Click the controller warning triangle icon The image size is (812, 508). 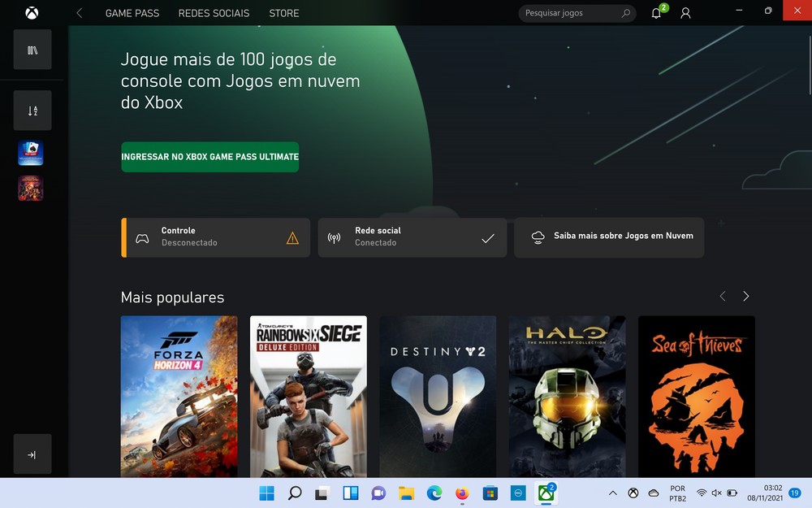coord(292,238)
